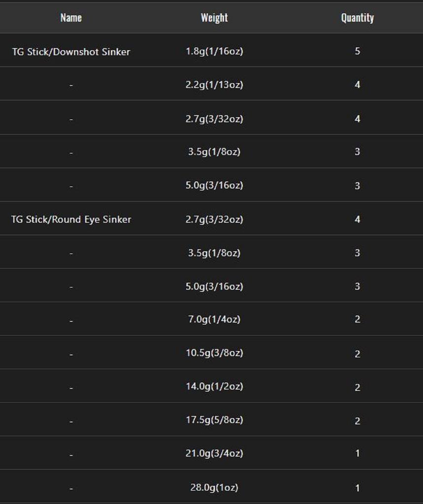Click the 1.8g(1/16oz) weight cell
The image size is (423, 504).
point(214,51)
